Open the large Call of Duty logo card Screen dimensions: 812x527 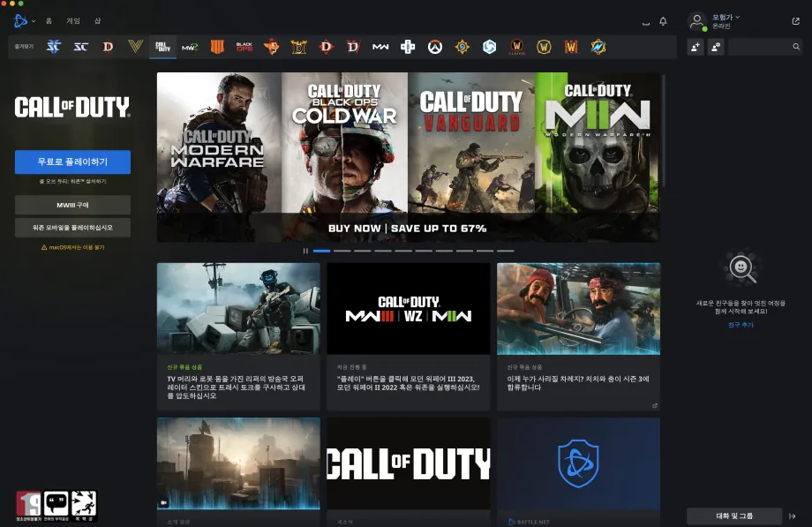click(409, 472)
